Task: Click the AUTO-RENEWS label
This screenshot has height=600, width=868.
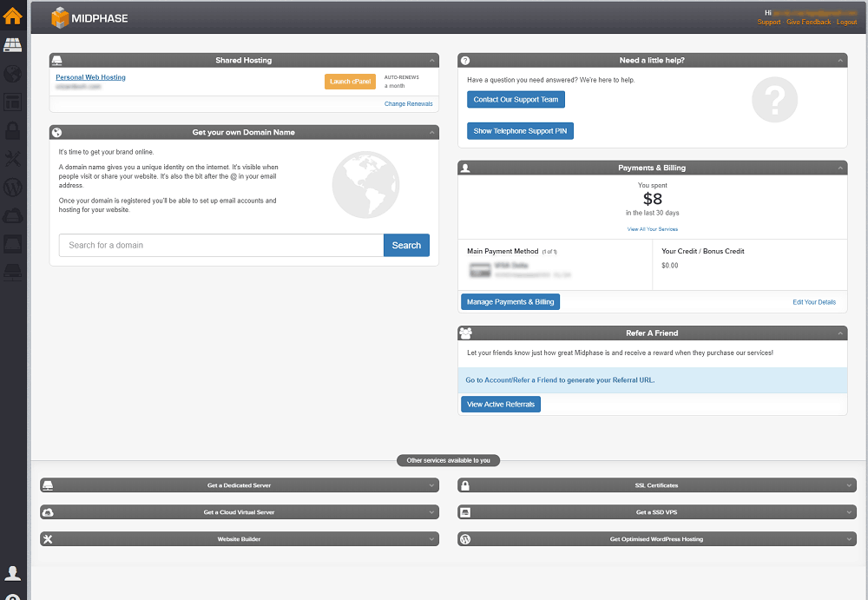Action: 401,77
